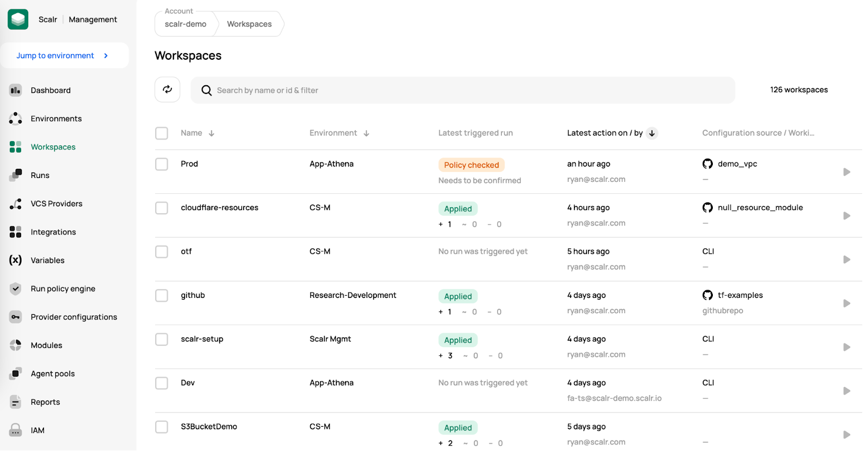Expand the otf row arrow
Screen dimensions: 868x451
[846, 259]
